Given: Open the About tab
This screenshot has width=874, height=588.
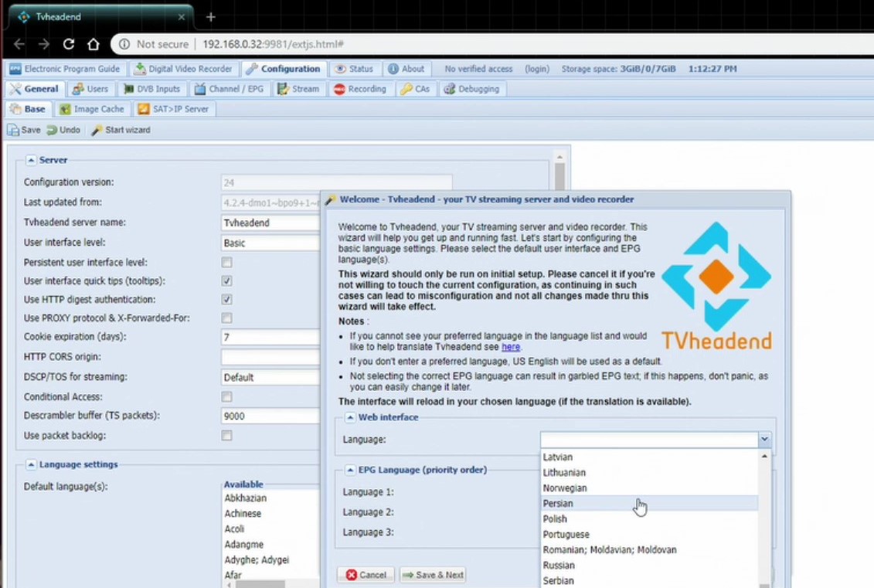Looking at the screenshot, I should [406, 69].
